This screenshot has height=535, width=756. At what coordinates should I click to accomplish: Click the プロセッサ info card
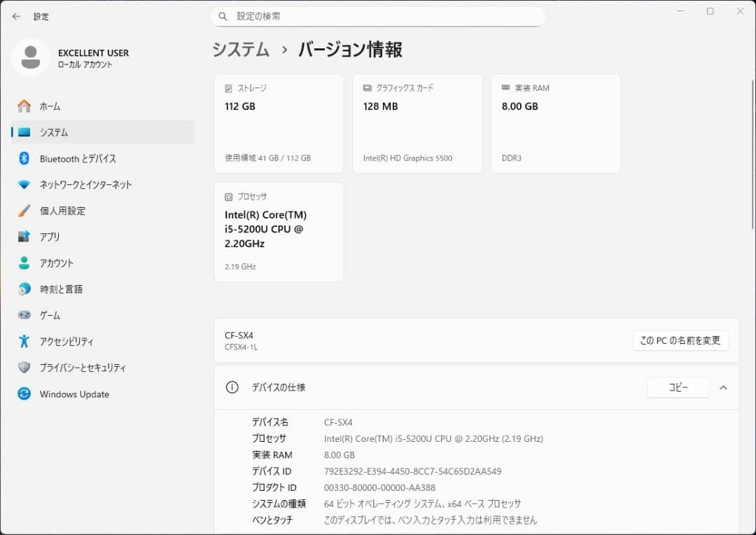coord(279,231)
